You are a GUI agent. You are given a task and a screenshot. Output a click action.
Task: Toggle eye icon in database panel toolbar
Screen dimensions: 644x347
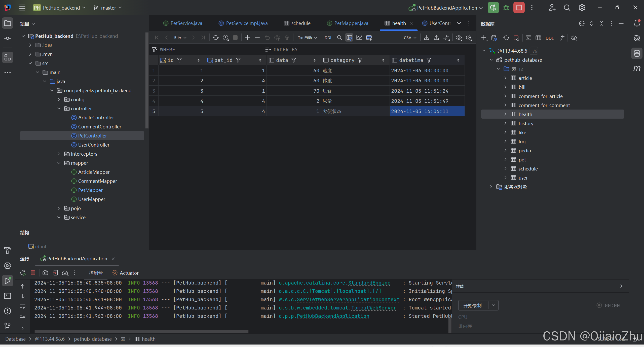pyautogui.click(x=574, y=38)
